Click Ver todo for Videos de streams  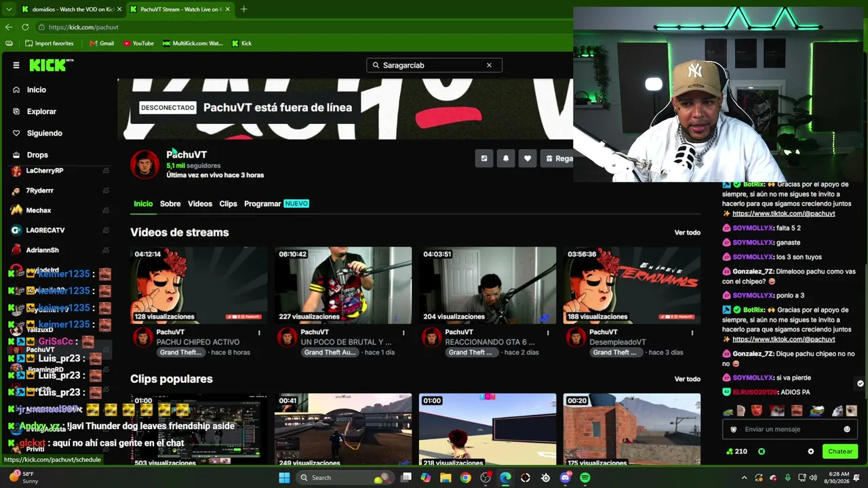pos(687,232)
